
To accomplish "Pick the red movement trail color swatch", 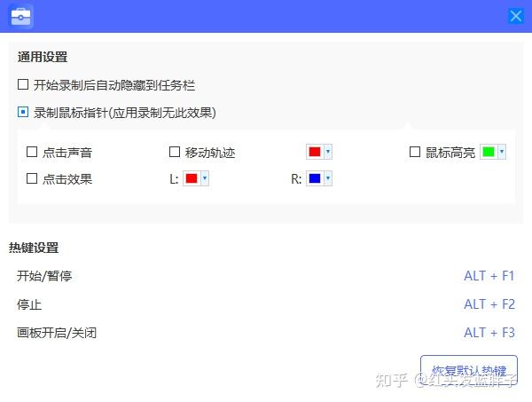I will click(314, 152).
